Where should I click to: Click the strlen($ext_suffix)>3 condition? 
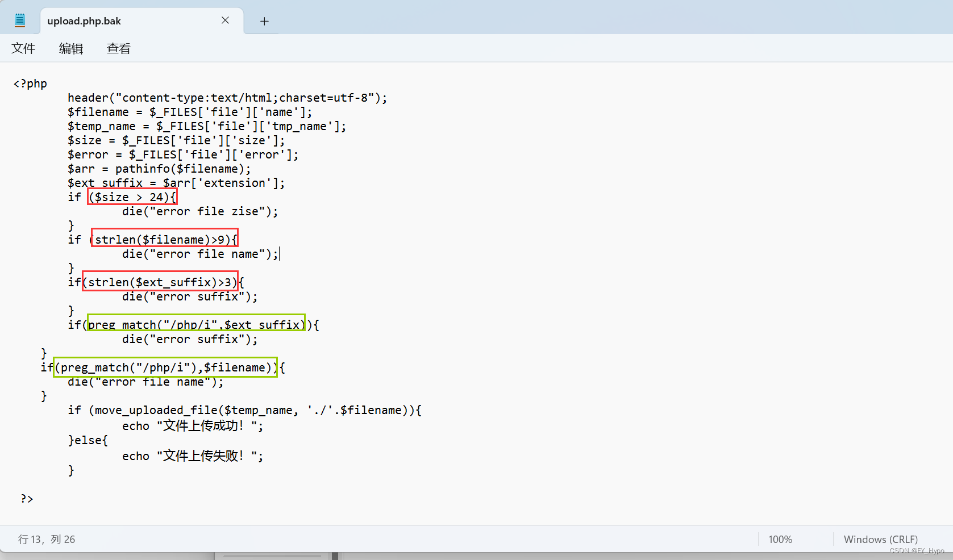[160, 281]
